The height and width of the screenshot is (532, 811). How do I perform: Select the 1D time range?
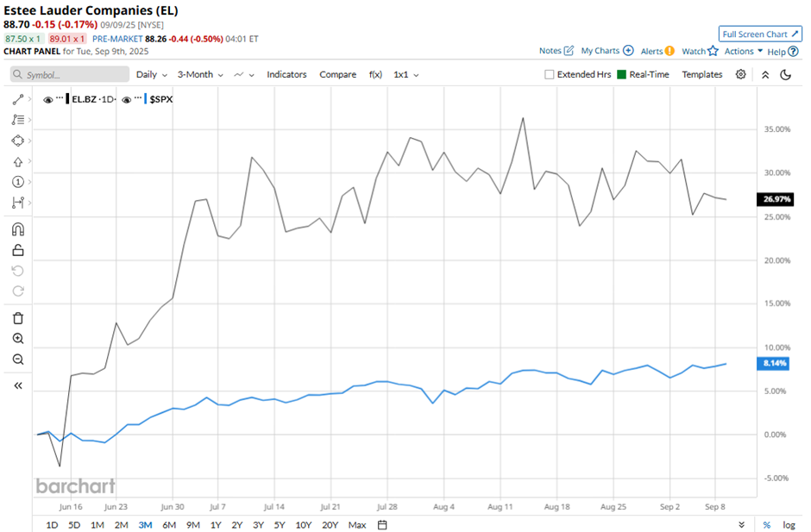[x=52, y=525]
